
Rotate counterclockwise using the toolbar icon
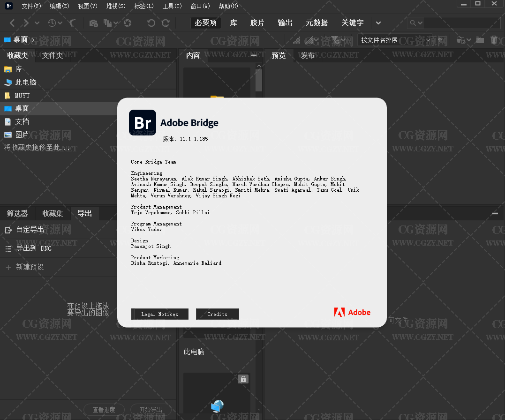coord(151,23)
